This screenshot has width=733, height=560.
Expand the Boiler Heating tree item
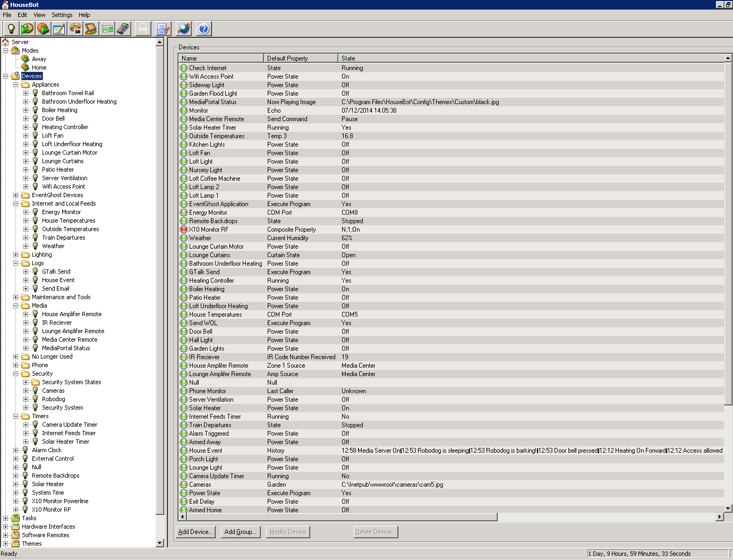[25, 110]
